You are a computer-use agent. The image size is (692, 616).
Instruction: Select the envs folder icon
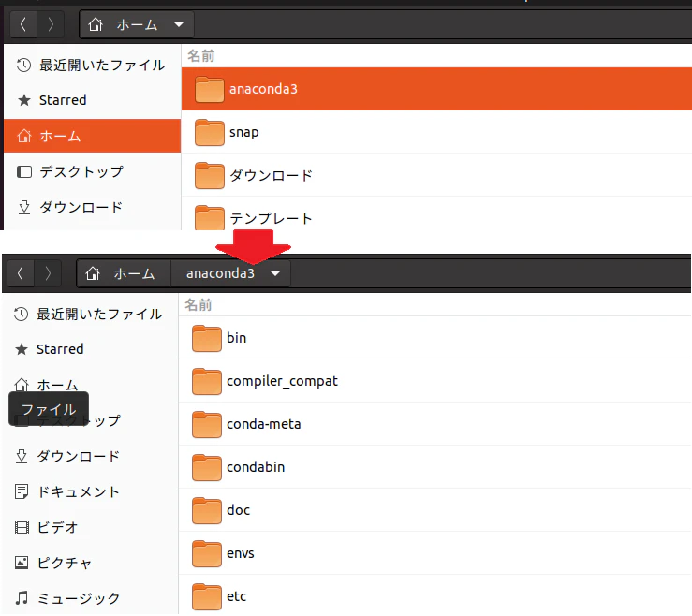tap(207, 553)
